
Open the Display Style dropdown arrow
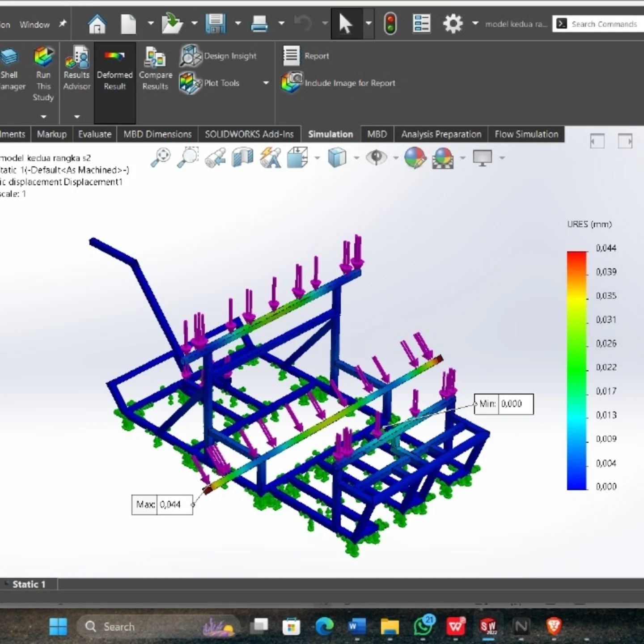(356, 157)
